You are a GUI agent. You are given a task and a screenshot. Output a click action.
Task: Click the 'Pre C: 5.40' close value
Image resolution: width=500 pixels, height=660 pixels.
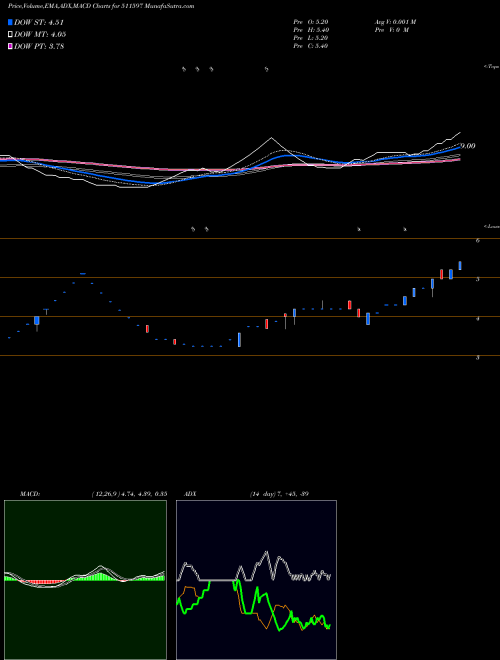point(311,46)
